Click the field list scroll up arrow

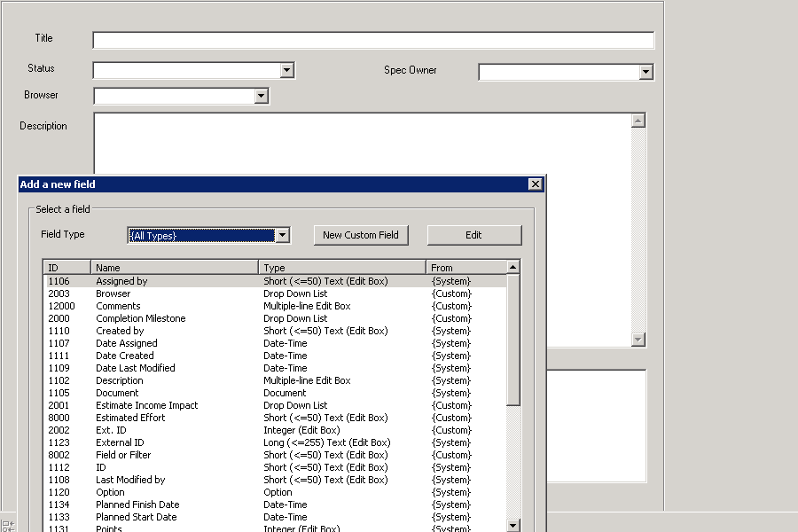tap(512, 266)
